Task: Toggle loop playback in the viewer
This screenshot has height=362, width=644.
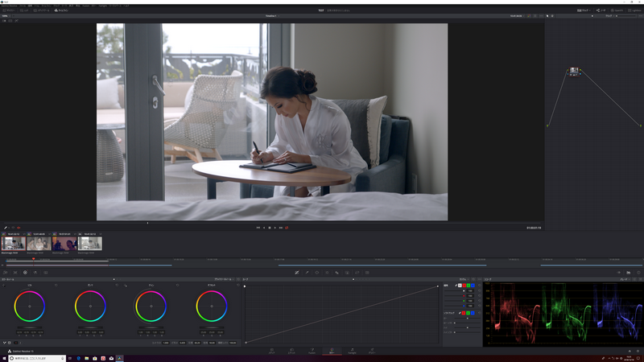Action: pos(287,228)
